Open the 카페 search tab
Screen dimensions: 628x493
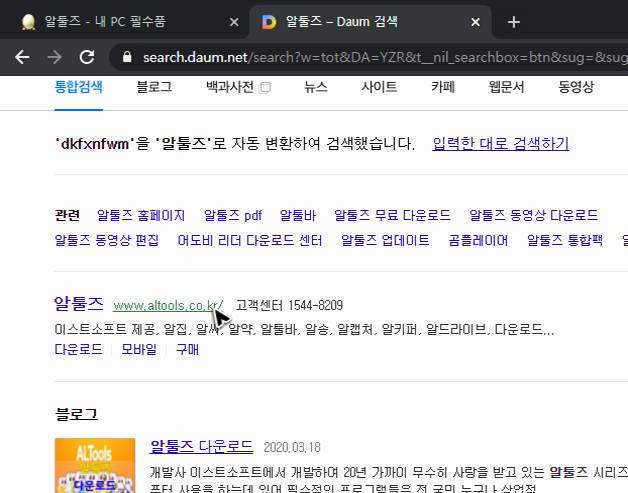(x=443, y=87)
